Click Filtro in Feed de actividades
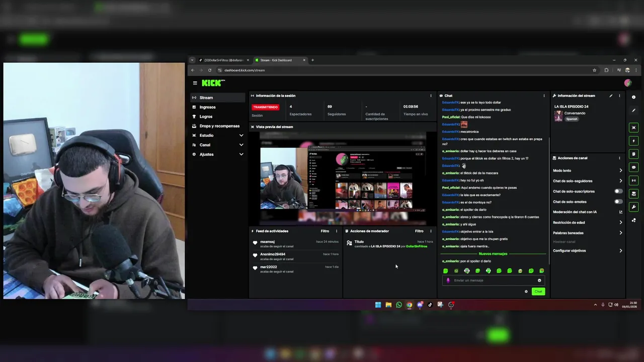The width and height of the screenshot is (644, 362). tap(325, 231)
